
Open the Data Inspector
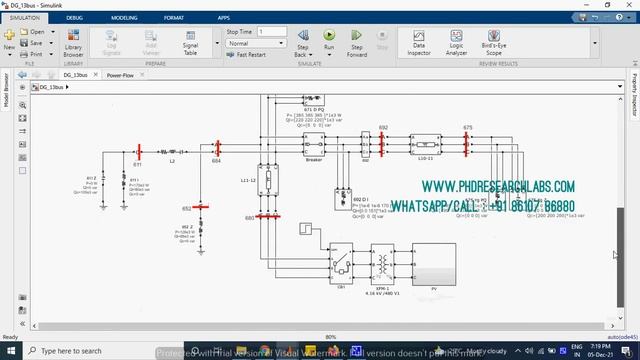(419, 42)
